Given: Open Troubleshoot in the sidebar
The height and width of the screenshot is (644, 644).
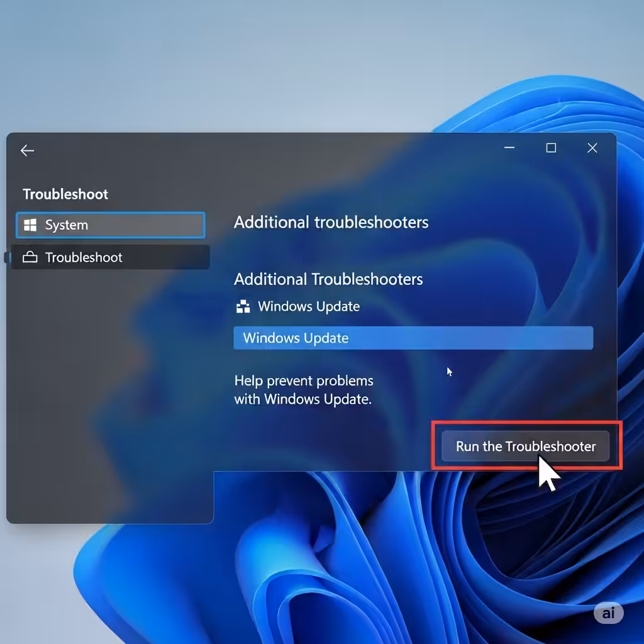Looking at the screenshot, I should [111, 257].
